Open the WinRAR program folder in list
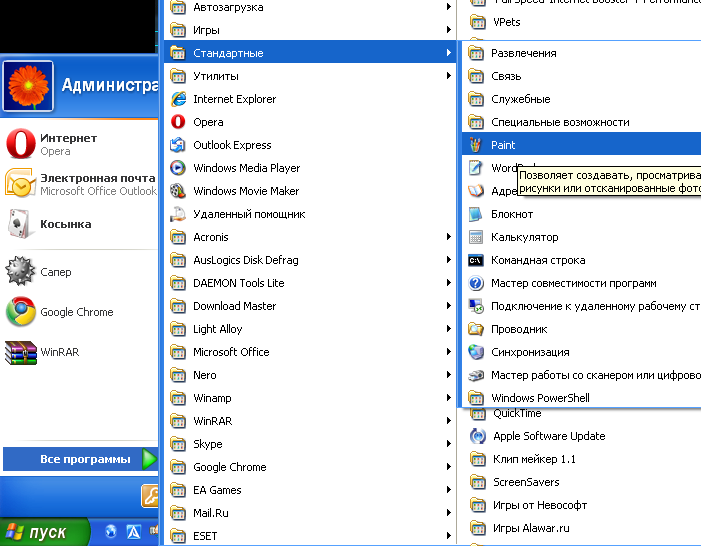This screenshot has height=546, width=701. 310,421
